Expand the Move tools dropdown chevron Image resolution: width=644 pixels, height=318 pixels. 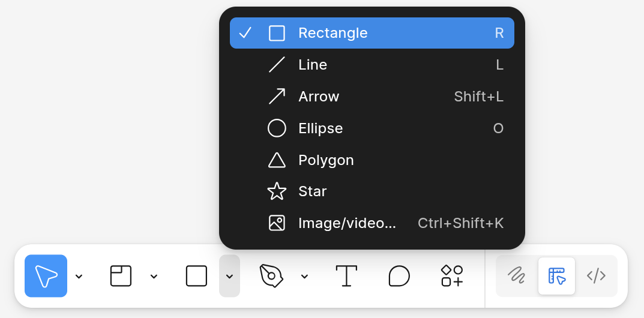[79, 276]
